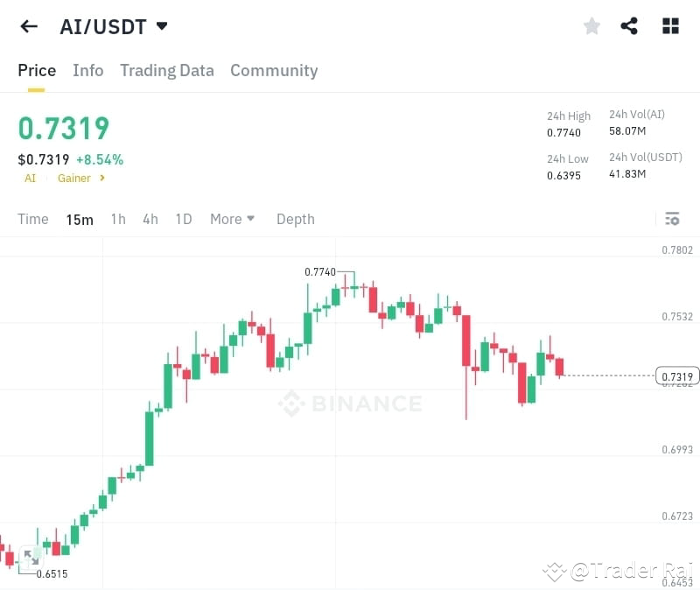Expand the More timeframe dropdown
Screen dimensions: 700x590
(x=232, y=219)
